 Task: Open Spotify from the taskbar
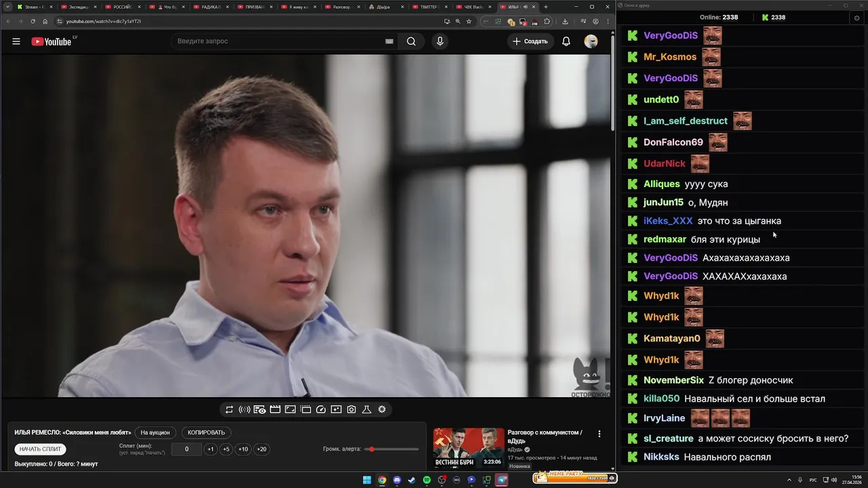(427, 480)
